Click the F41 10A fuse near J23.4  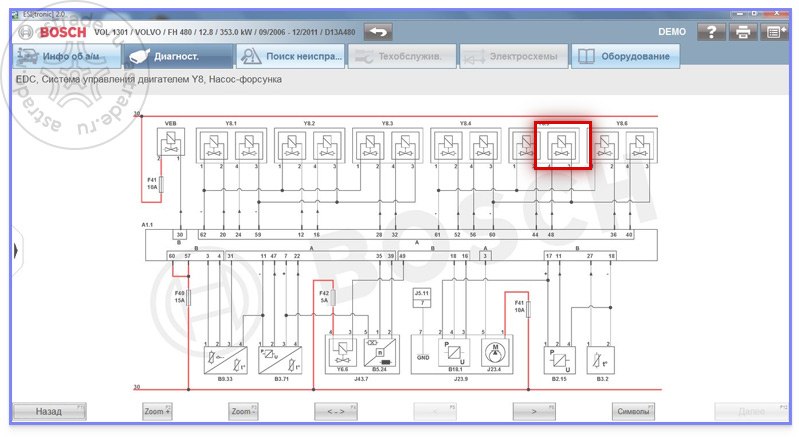coord(528,309)
